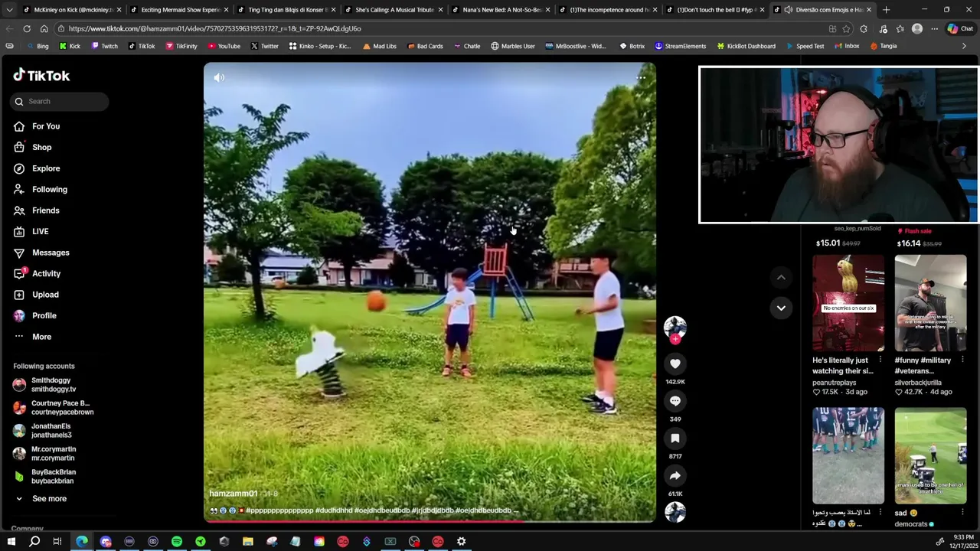The height and width of the screenshot is (551, 980).
Task: Like the video with the heart icon
Action: (675, 364)
